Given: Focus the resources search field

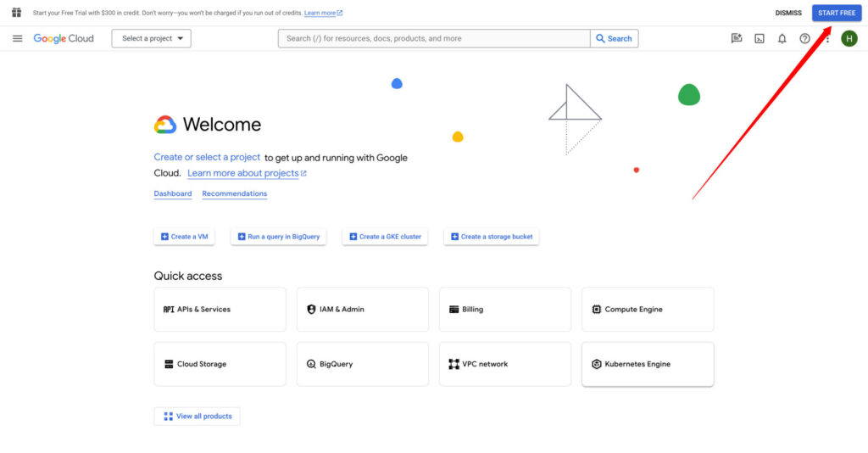Looking at the screenshot, I should [x=434, y=38].
